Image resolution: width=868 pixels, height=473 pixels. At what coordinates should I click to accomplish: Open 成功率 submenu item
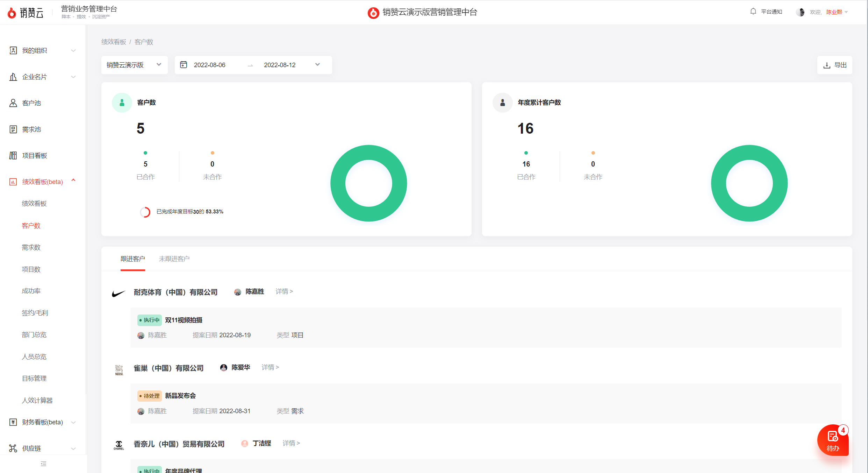[x=31, y=291]
